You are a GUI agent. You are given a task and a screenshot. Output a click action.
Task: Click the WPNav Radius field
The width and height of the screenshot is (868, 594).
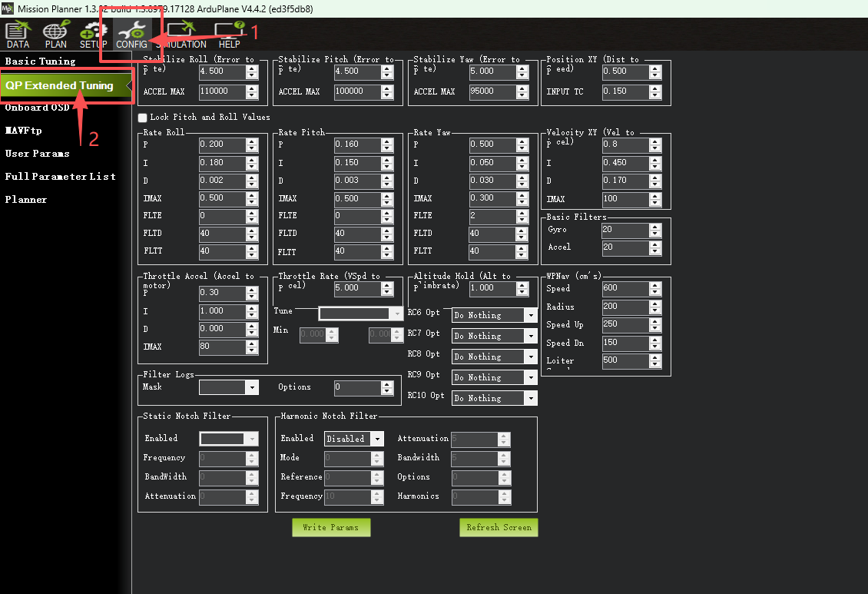point(625,307)
